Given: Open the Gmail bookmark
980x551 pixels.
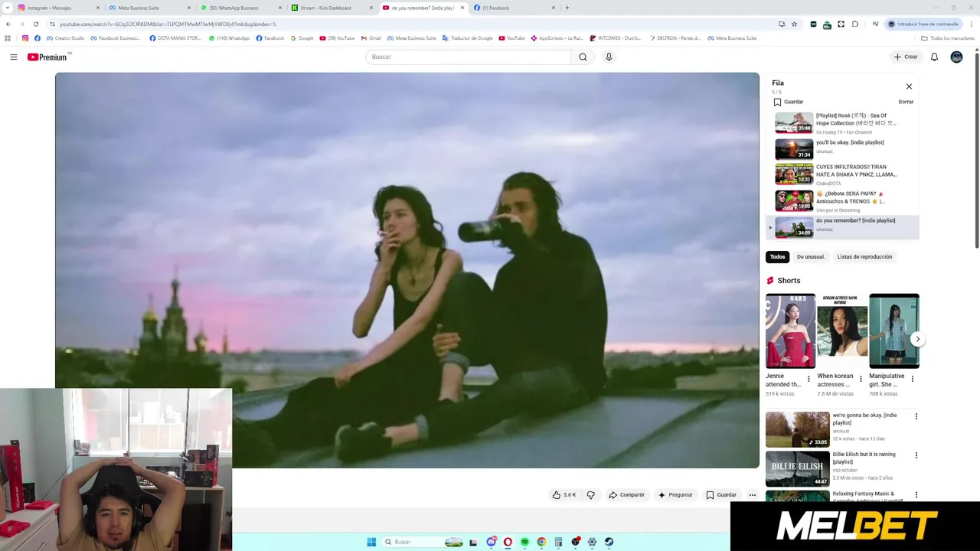Looking at the screenshot, I should click(x=371, y=38).
